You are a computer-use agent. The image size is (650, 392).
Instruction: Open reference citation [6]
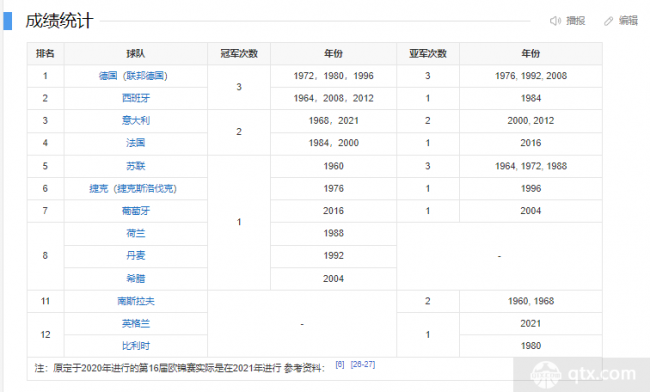[340, 365]
